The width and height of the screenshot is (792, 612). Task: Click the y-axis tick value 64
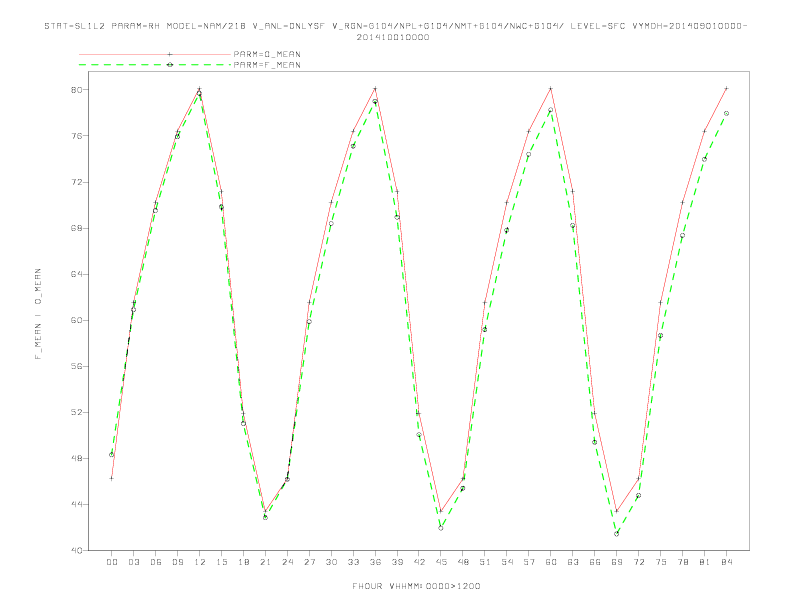pyautogui.click(x=79, y=274)
